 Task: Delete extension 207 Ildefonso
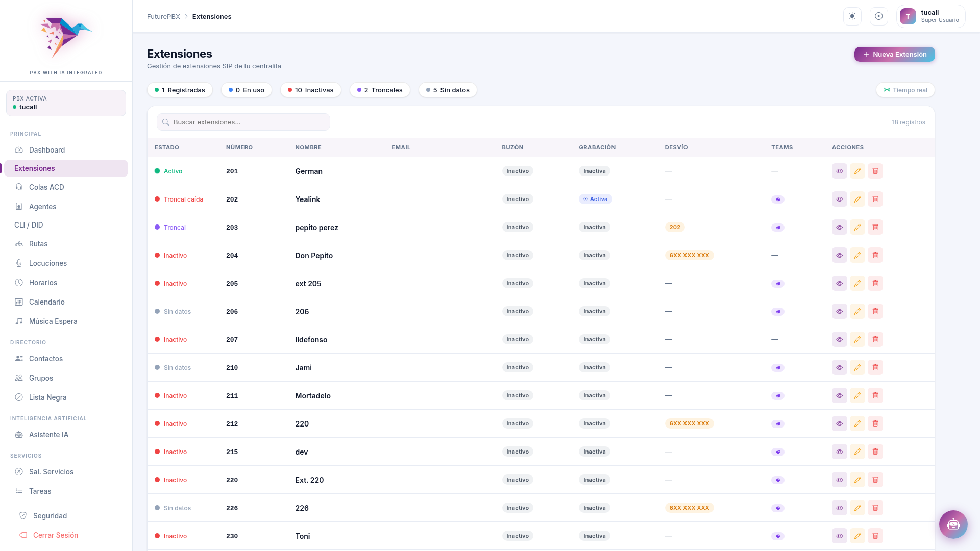point(875,339)
